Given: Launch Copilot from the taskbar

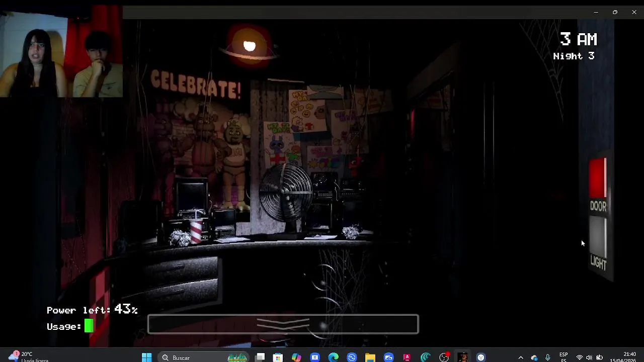Looking at the screenshot, I should pos(296,357).
